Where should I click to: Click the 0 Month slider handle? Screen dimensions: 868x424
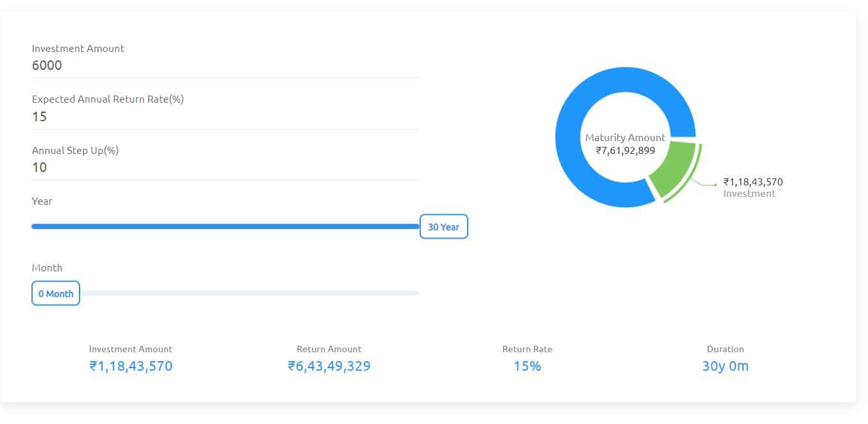(x=56, y=293)
